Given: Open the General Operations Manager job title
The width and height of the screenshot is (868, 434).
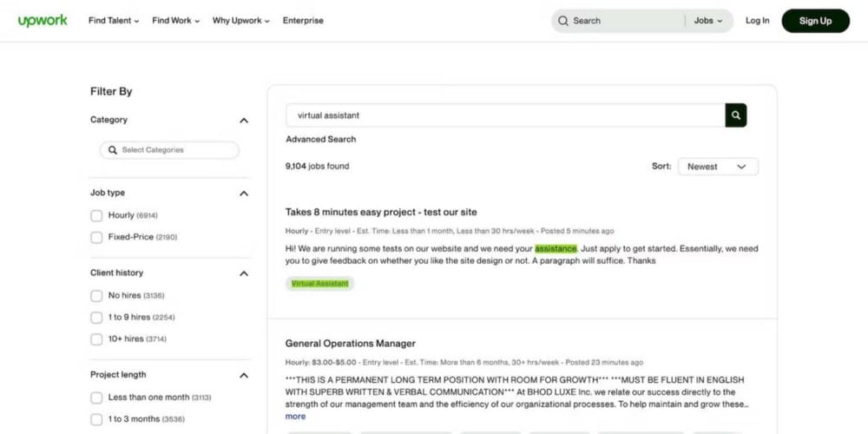Looking at the screenshot, I should tap(351, 344).
